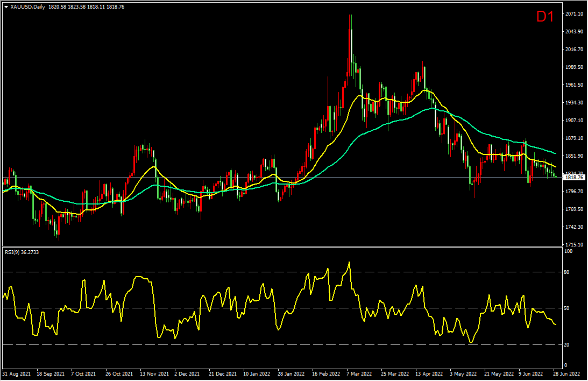Screen dimensions: 588x381
Task: Select the RSI 100 scale label
Action: pos(568,251)
